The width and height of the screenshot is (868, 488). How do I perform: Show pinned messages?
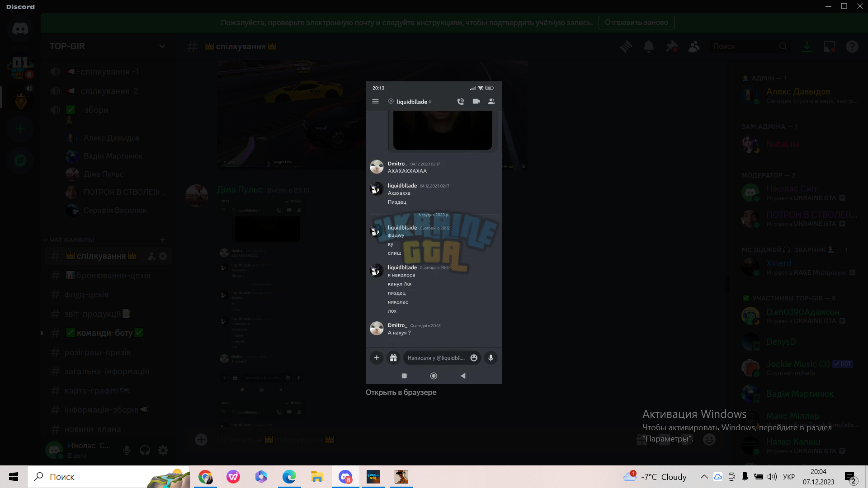pos(671,46)
